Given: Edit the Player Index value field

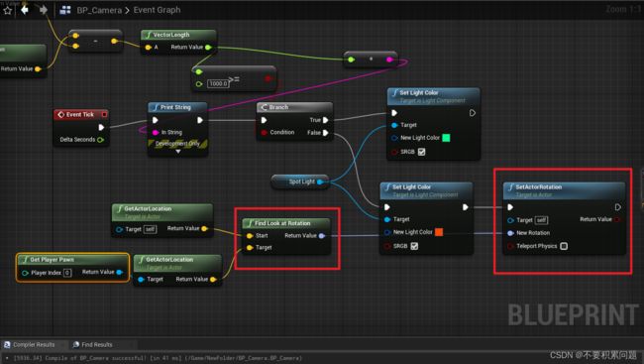Looking at the screenshot, I should pyautogui.click(x=67, y=273).
